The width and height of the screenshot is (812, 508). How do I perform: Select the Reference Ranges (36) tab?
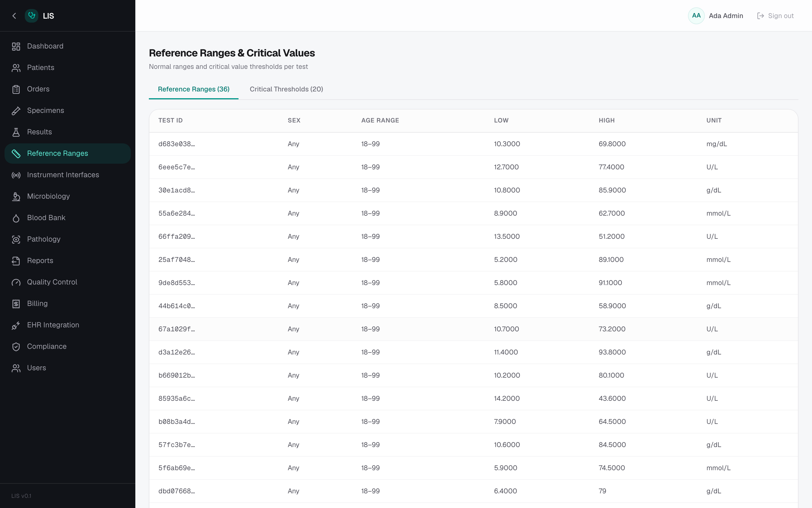194,89
